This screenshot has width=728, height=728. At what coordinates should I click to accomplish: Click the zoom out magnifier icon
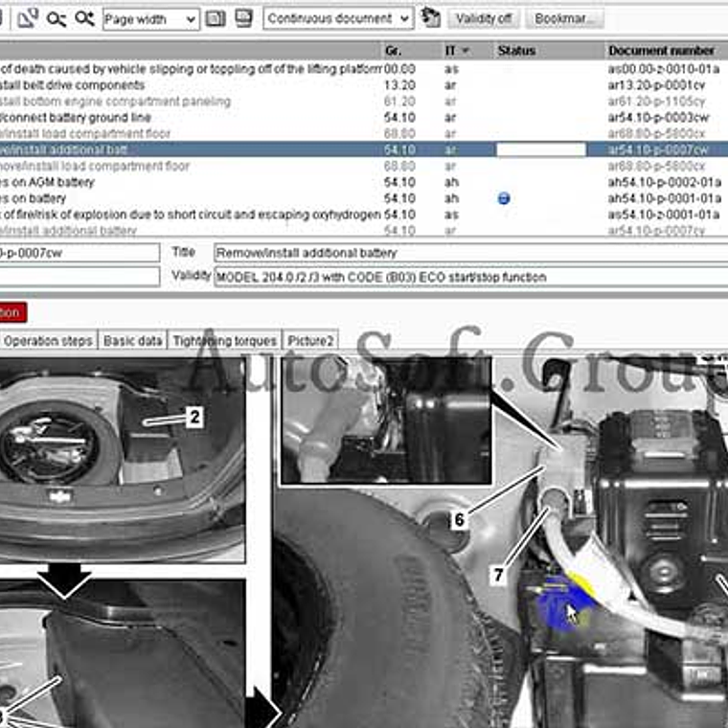(x=57, y=18)
